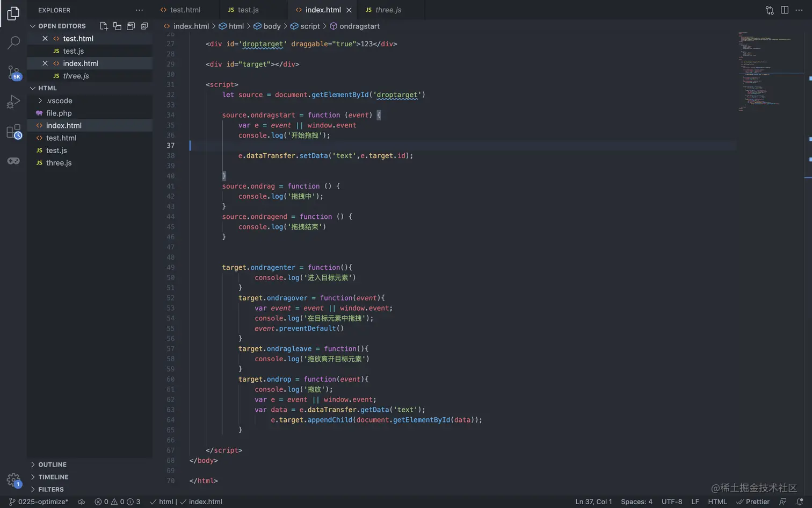Open the Problems panel from errors and warnings

coord(118,502)
